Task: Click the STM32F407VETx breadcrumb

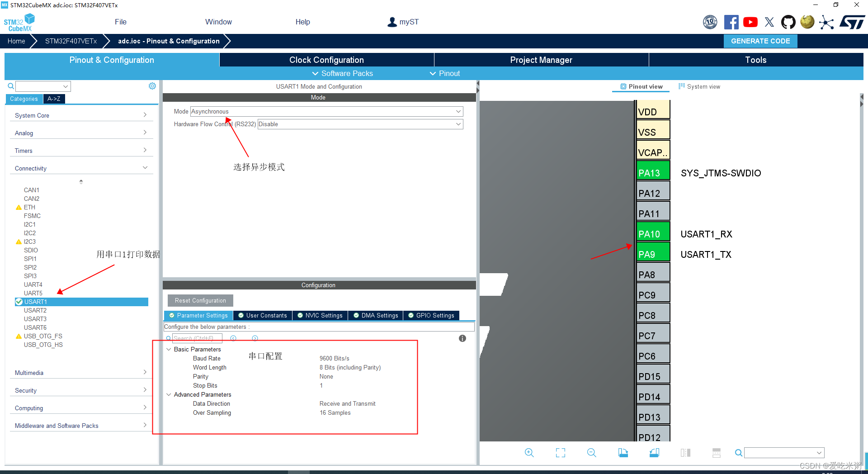Action: coord(71,41)
